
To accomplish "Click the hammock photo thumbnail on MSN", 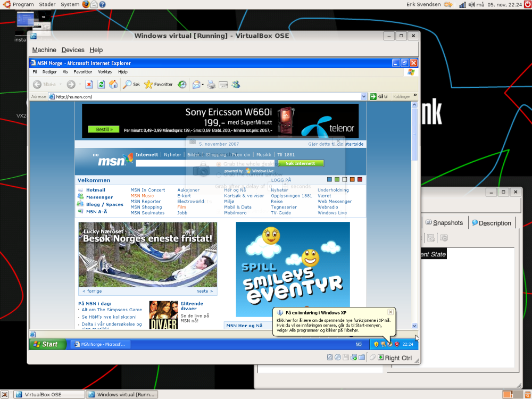I will 147,255.
